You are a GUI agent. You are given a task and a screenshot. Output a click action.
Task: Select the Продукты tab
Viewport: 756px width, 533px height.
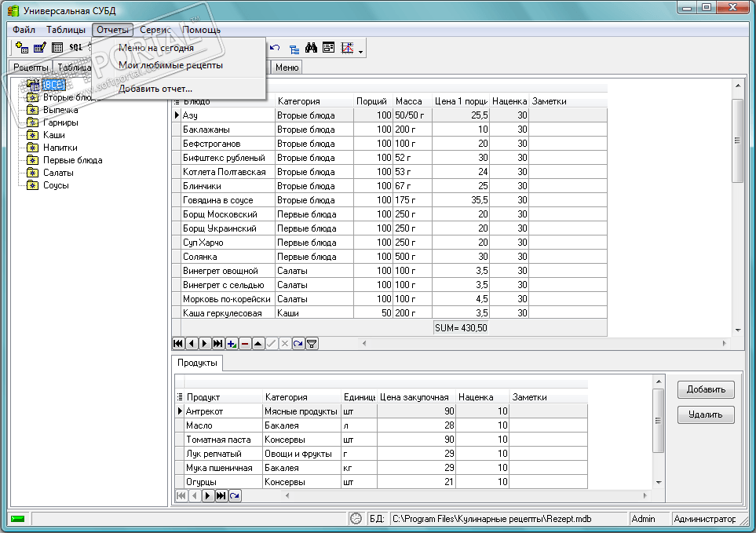pyautogui.click(x=197, y=363)
